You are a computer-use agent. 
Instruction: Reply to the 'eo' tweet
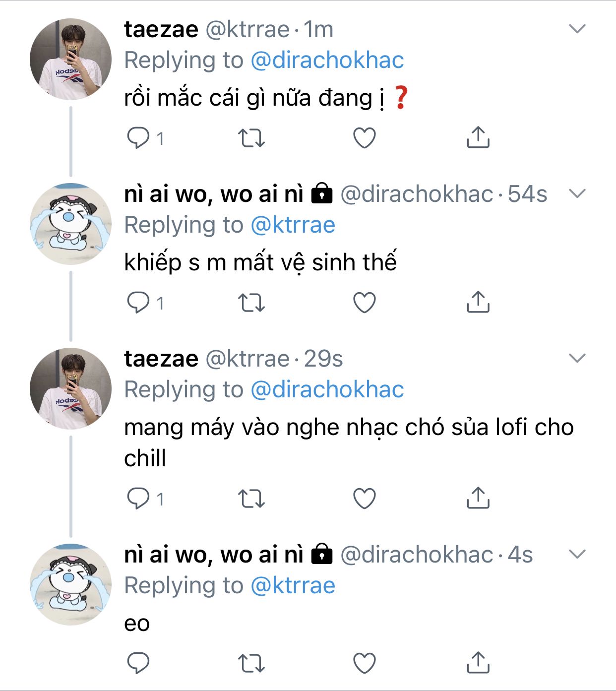click(x=138, y=663)
